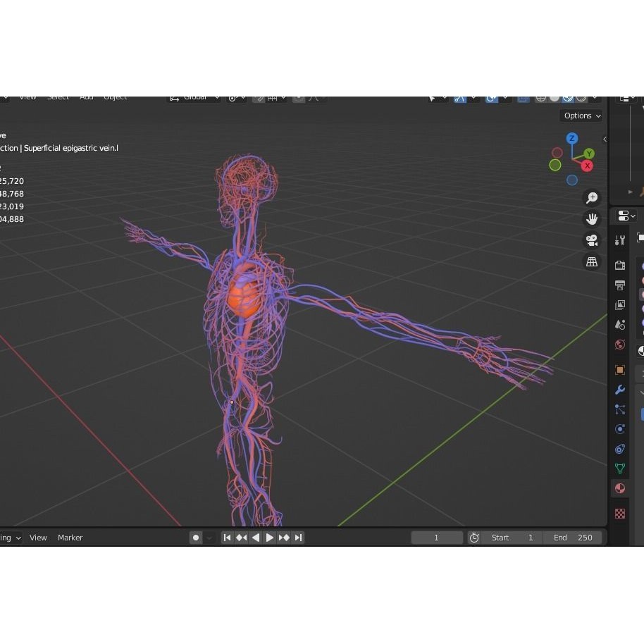Open the Texture properties tab

click(x=619, y=514)
